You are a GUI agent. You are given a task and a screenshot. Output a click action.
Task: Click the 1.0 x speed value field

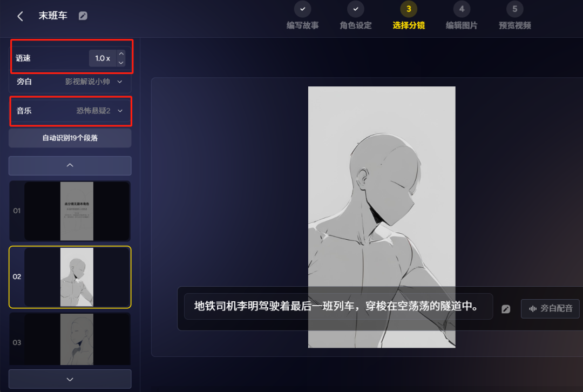click(x=103, y=58)
